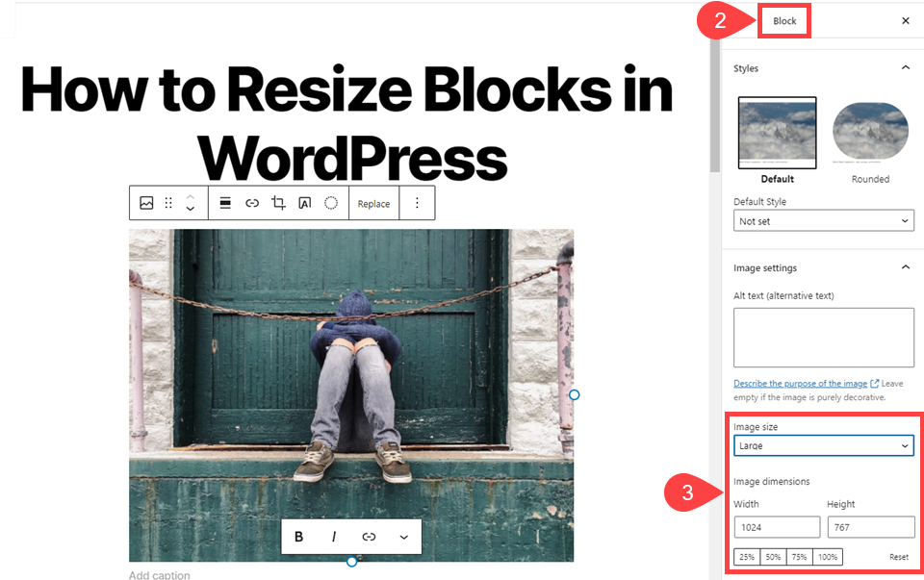Apply a duotone filter using the circle icon
The image size is (924, 580).
(330, 203)
